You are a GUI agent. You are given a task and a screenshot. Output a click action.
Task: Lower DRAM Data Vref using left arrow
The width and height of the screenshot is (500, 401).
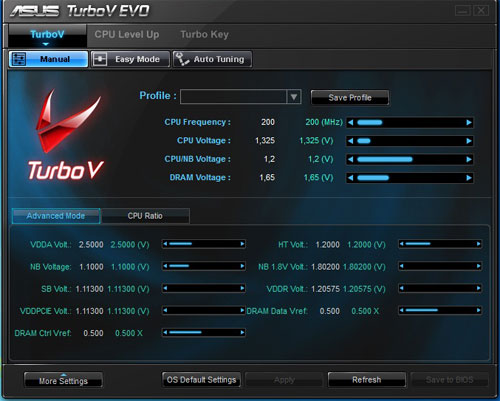(x=402, y=310)
